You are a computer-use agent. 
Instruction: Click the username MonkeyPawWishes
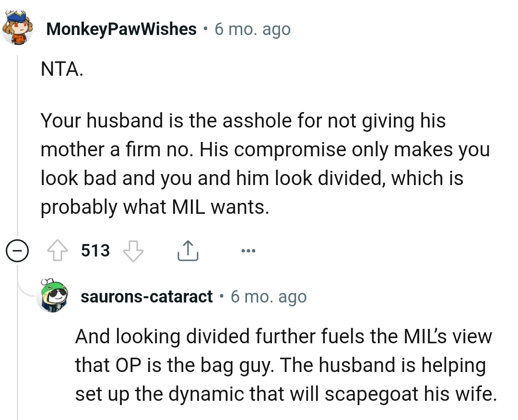(x=120, y=29)
